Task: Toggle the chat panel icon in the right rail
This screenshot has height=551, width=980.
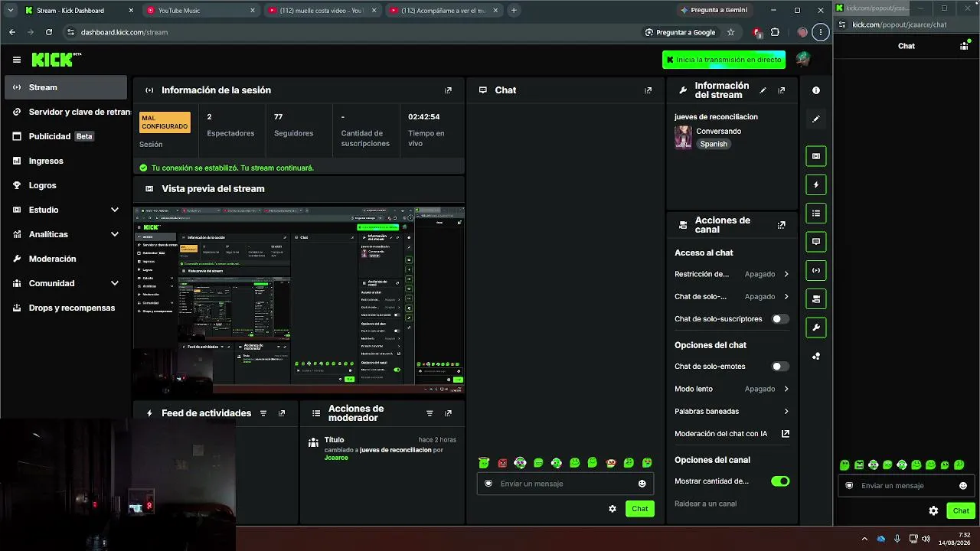Action: pos(816,242)
